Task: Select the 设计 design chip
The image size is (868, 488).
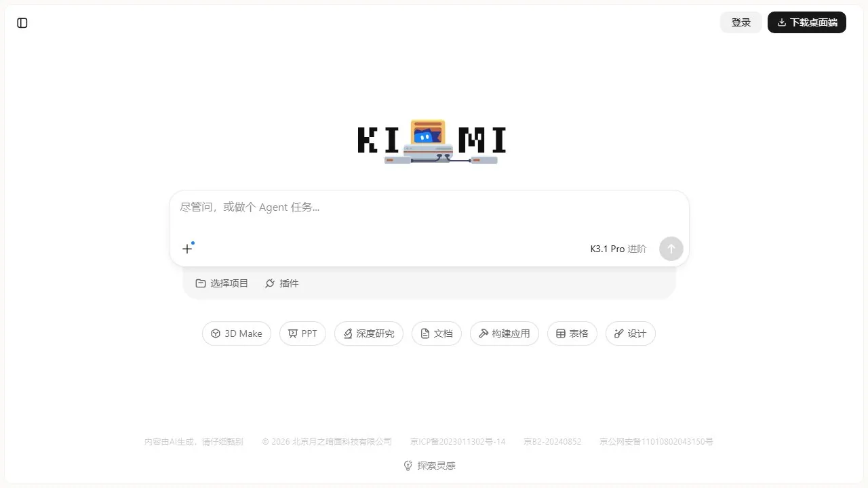Action: 631,333
